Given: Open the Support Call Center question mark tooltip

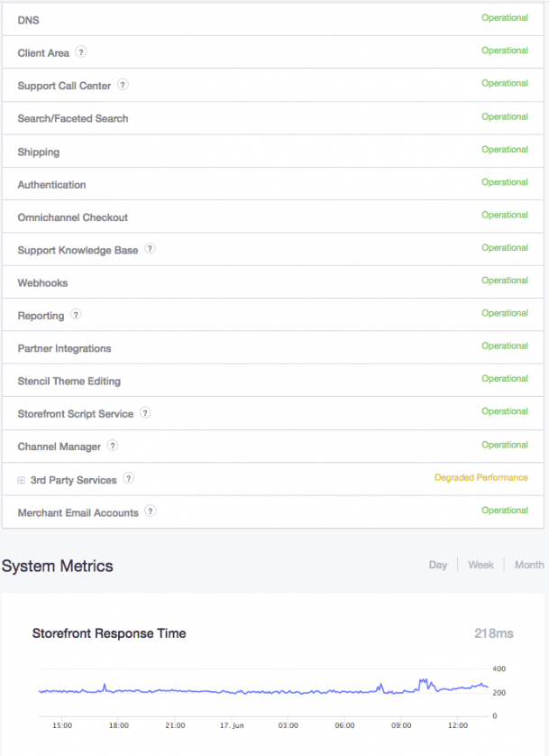Looking at the screenshot, I should (x=123, y=85).
